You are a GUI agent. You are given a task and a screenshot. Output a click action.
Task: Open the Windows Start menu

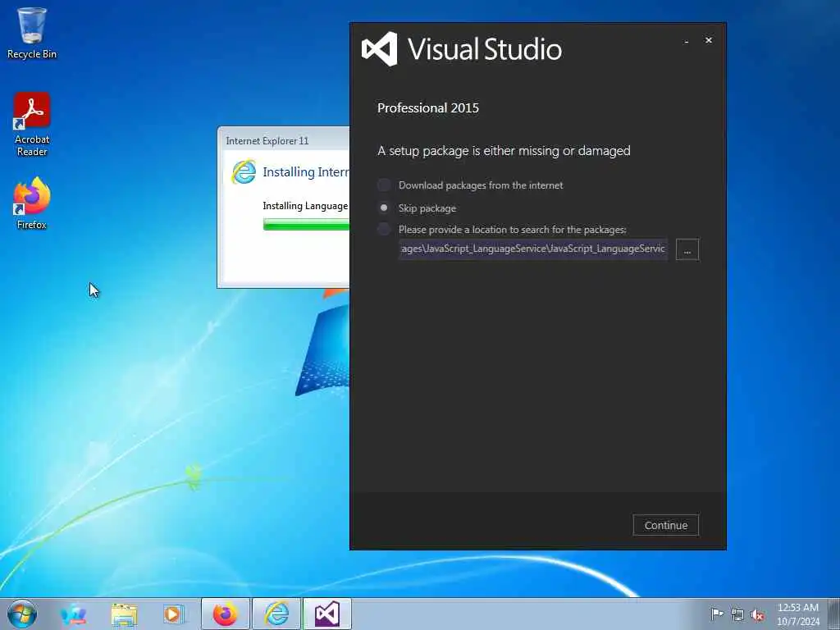click(22, 614)
